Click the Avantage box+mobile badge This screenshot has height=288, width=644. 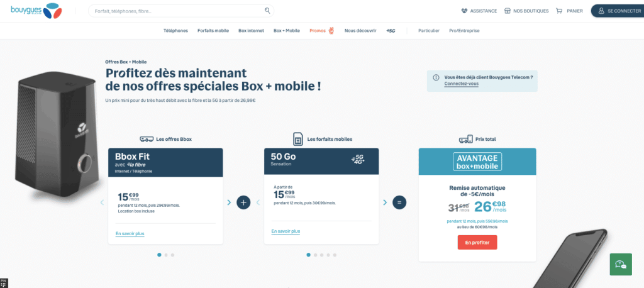click(477, 162)
